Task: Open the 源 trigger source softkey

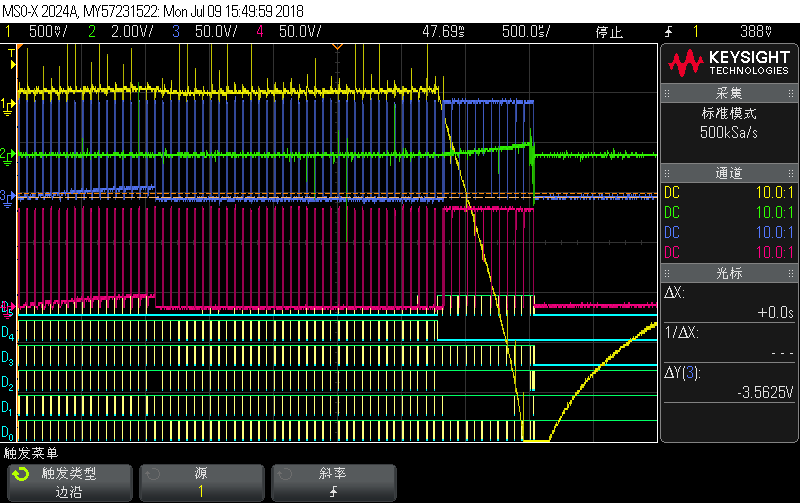Action: tap(202, 483)
